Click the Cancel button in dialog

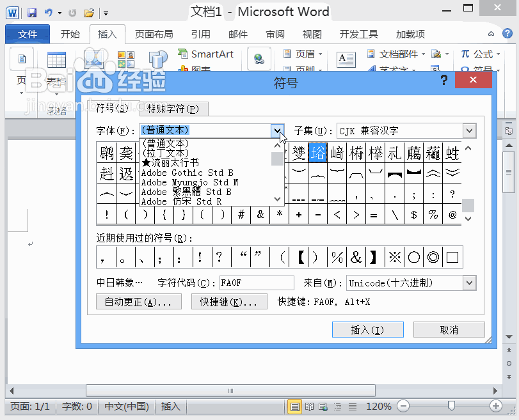[449, 329]
